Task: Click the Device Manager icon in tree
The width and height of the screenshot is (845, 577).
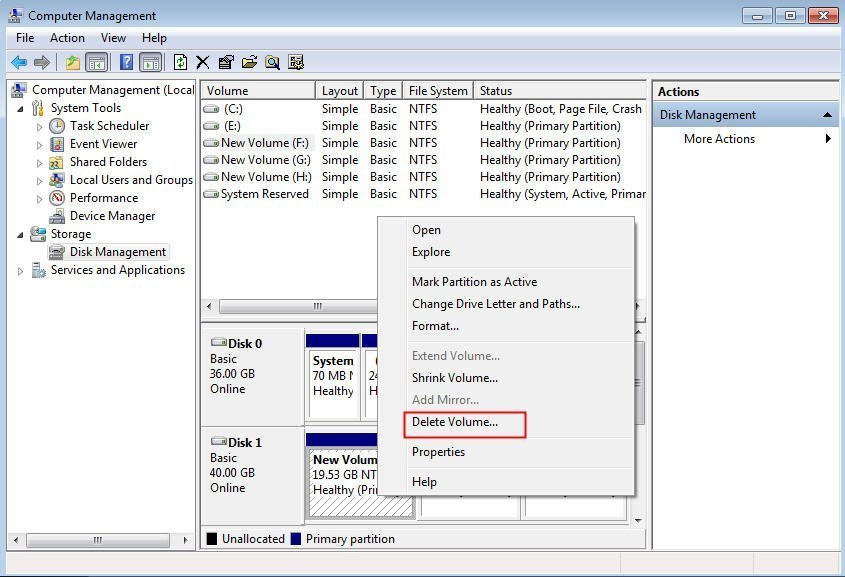Action: click(x=57, y=216)
